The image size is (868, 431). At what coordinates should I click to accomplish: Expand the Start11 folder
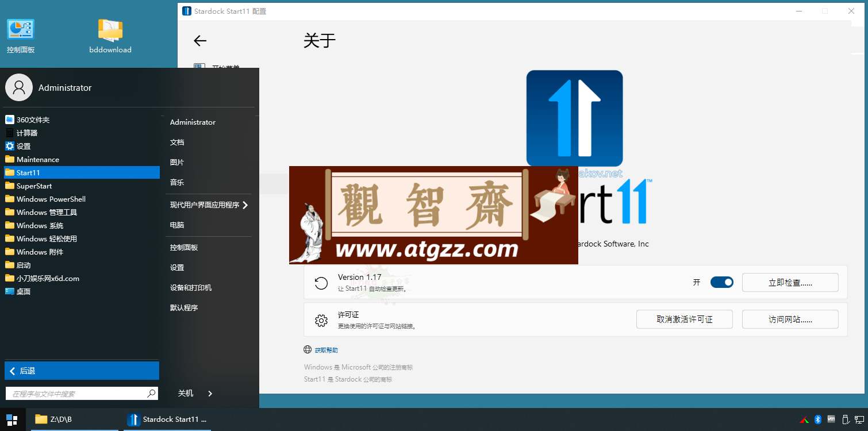[x=82, y=172]
